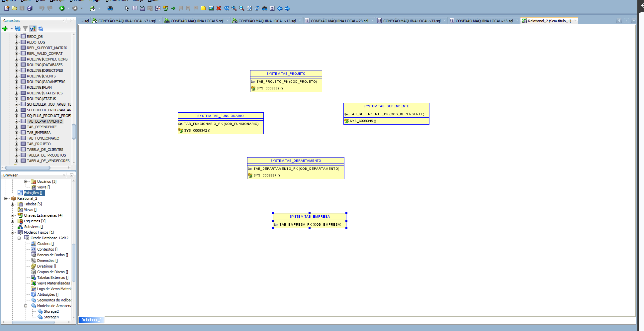644x331 pixels.
Task: Switch to CONEXÃO MÁQUINA LOCAL~23.sql tab
Action: tap(339, 21)
